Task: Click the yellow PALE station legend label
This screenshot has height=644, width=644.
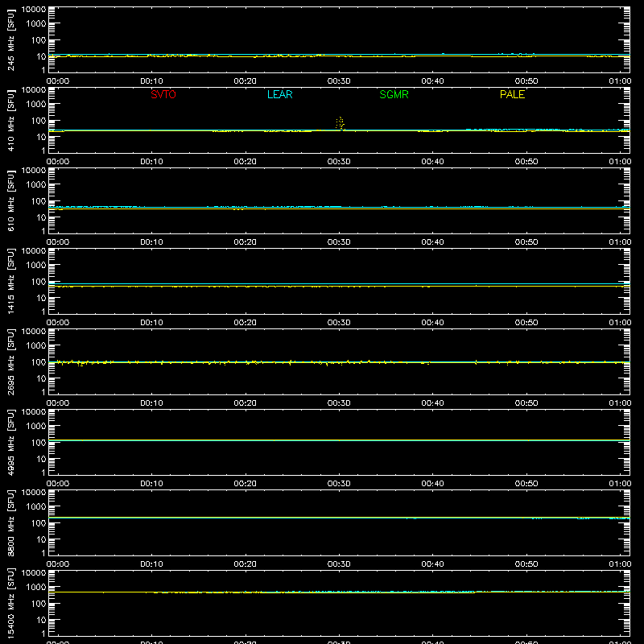Action: (x=512, y=94)
